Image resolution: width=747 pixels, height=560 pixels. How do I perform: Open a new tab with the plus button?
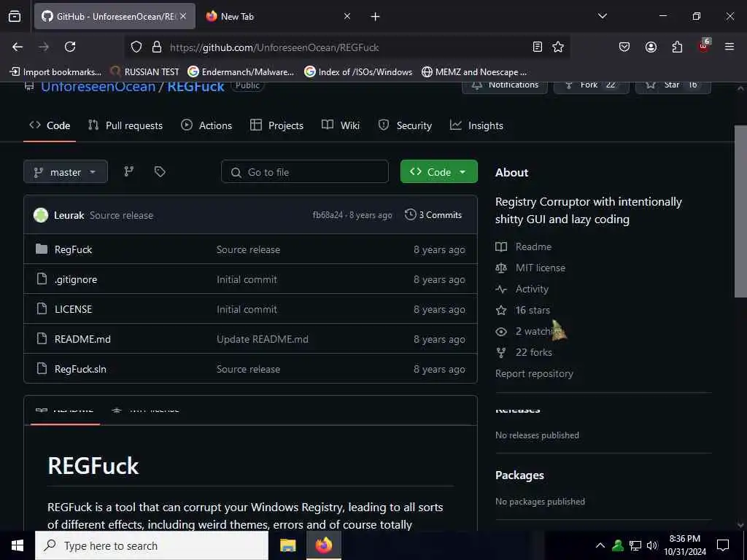[x=376, y=16]
